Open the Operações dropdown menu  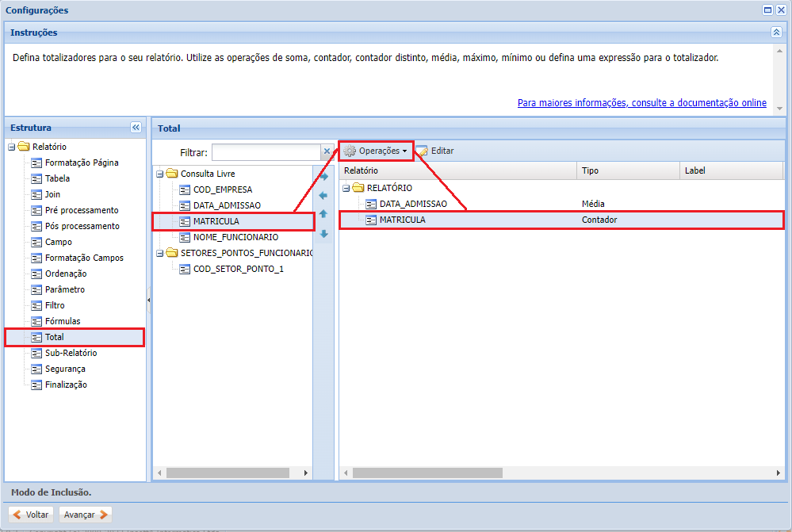[377, 151]
